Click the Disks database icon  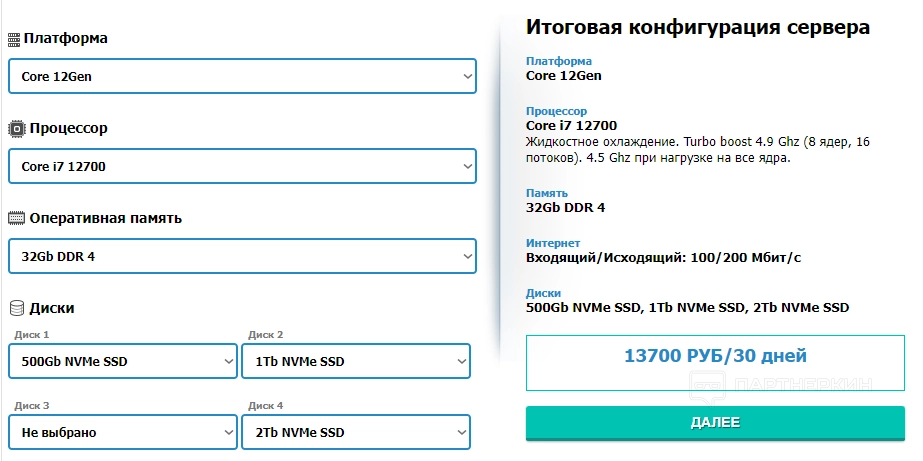tap(16, 308)
